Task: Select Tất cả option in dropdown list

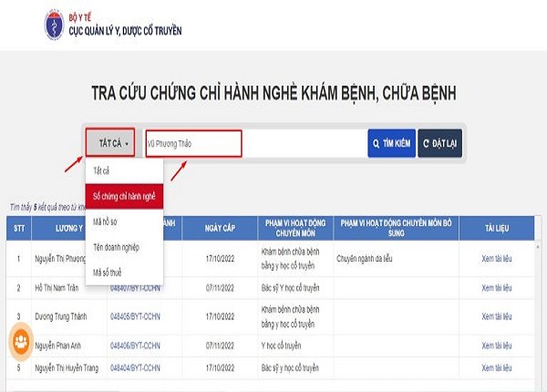Action: (x=124, y=170)
